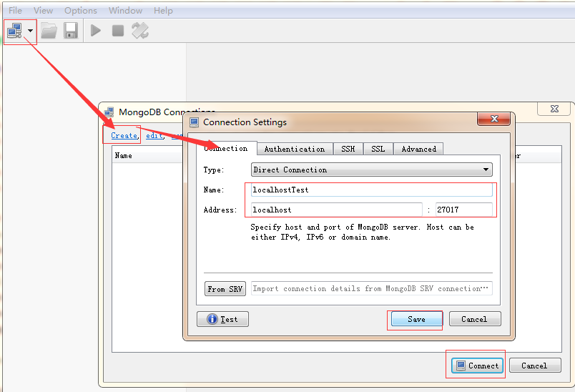This screenshot has width=575, height=392.
Task: Click the info icon on Test button
Action: tap(212, 319)
